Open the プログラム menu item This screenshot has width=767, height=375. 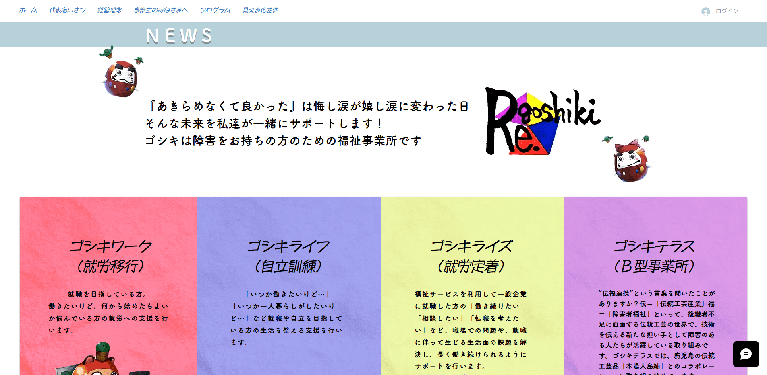[x=215, y=10]
